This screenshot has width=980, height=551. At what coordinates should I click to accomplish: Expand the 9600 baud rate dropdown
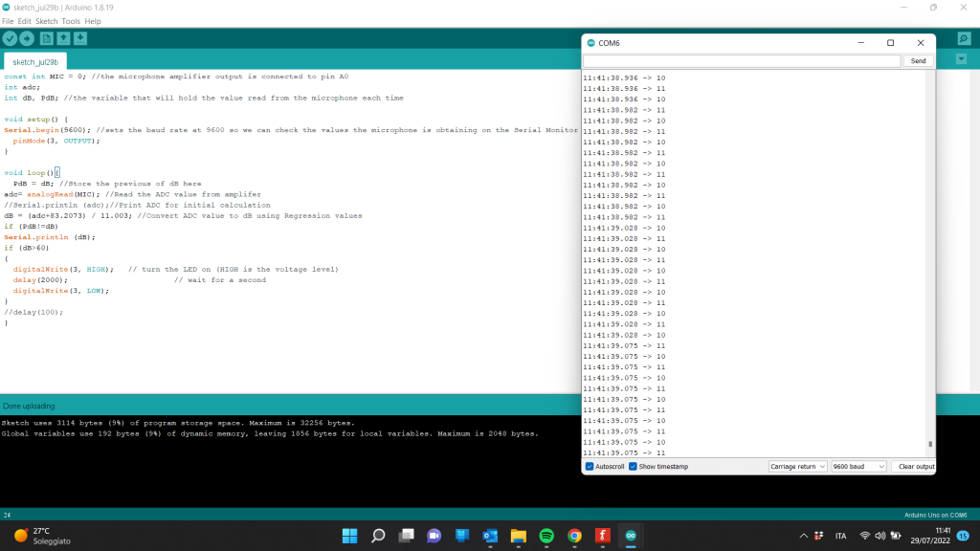point(858,467)
